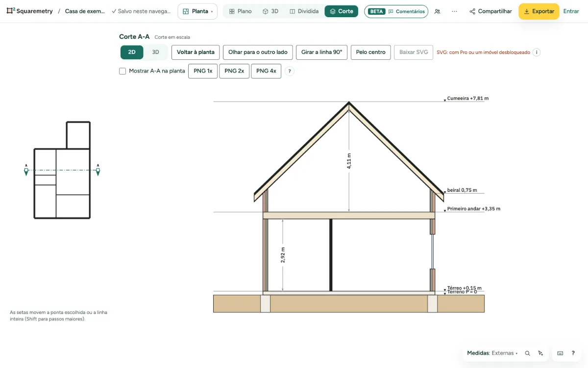Open the Planta dropdown
Screen dimensions: 588x368
[x=197, y=11]
